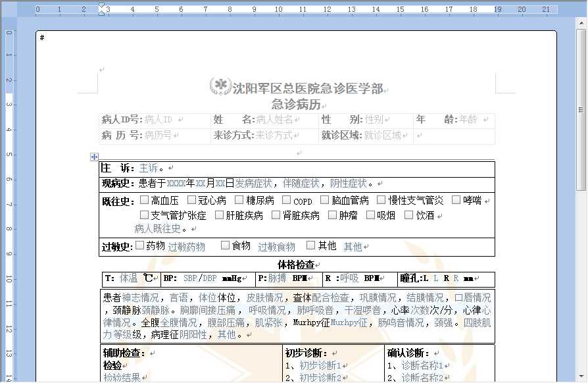Click the 病人ID placeholder field

click(x=159, y=120)
